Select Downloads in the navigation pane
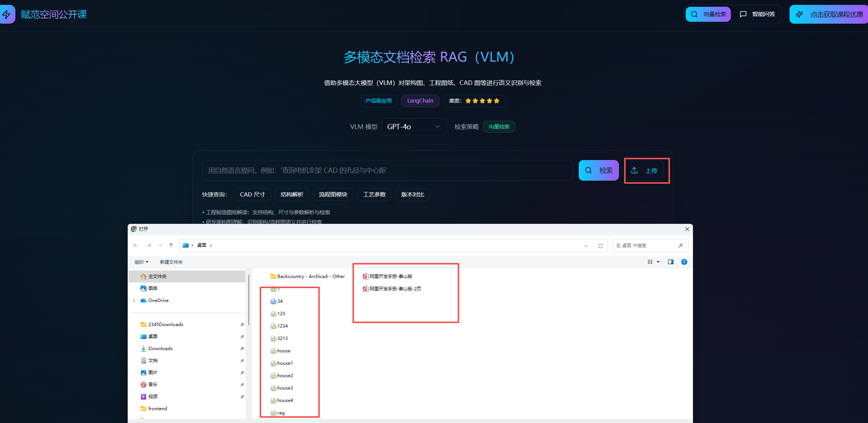Viewport: 868px width, 423px height. point(160,349)
